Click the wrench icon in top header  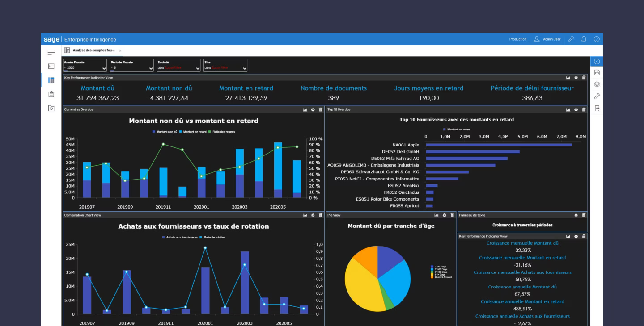point(571,39)
